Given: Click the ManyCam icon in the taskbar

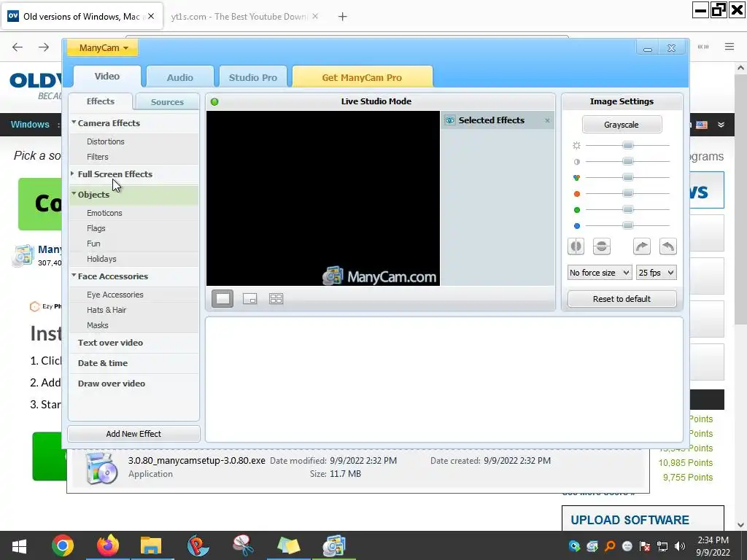Looking at the screenshot, I should (x=333, y=545).
